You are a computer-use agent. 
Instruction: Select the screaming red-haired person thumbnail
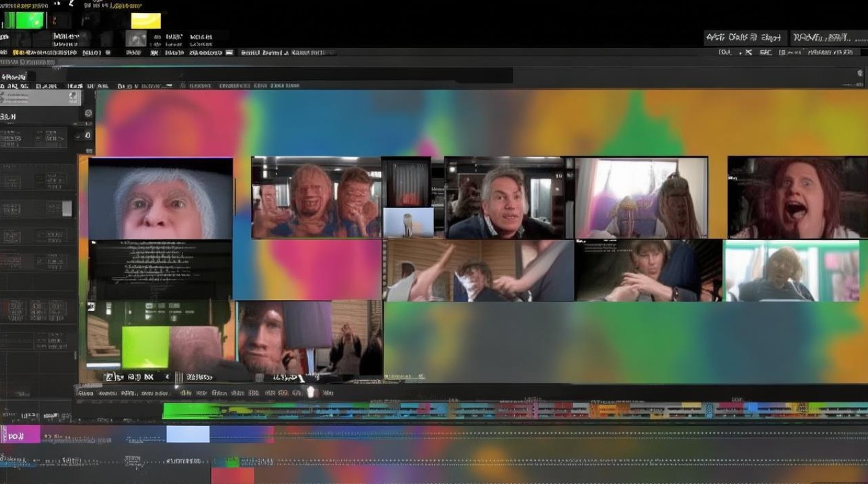798,197
